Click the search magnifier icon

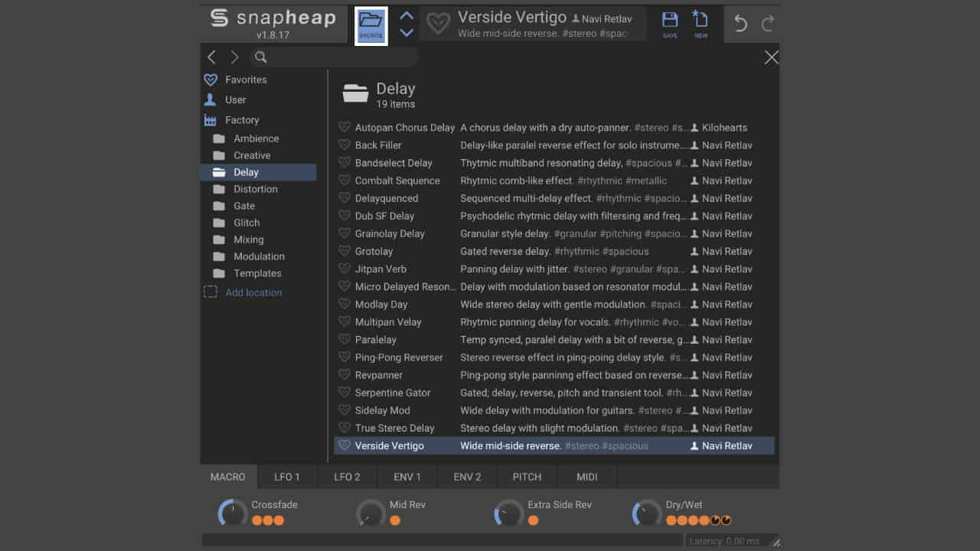(260, 57)
